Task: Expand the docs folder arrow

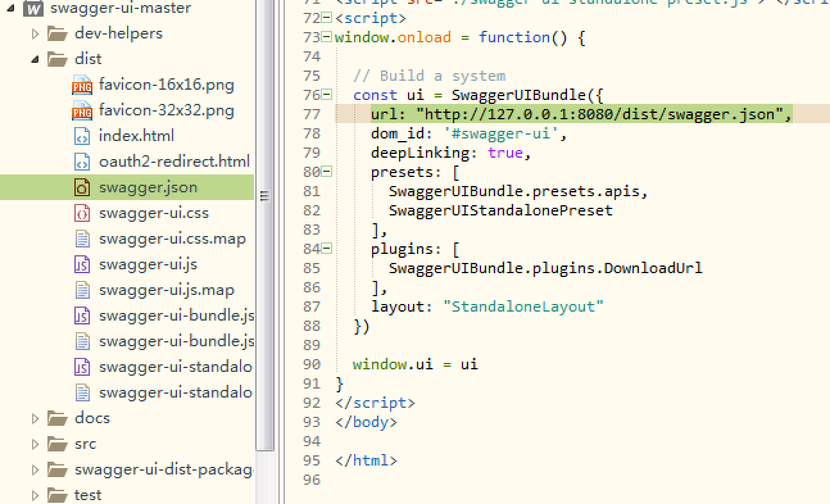Action: [35, 418]
